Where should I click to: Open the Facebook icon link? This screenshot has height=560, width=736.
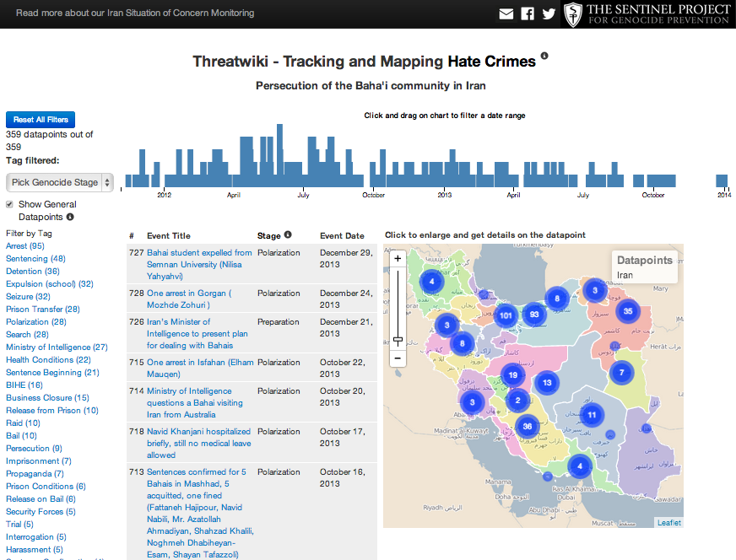point(528,13)
